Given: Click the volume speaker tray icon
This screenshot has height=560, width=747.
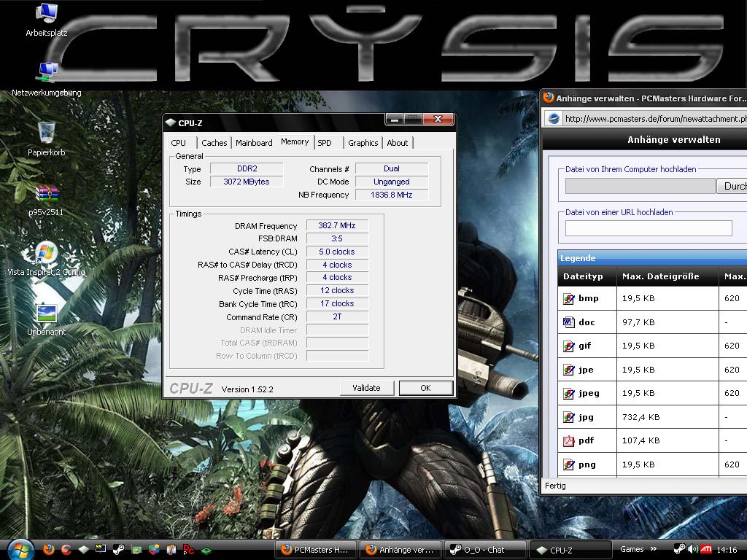Looking at the screenshot, I should [693, 550].
